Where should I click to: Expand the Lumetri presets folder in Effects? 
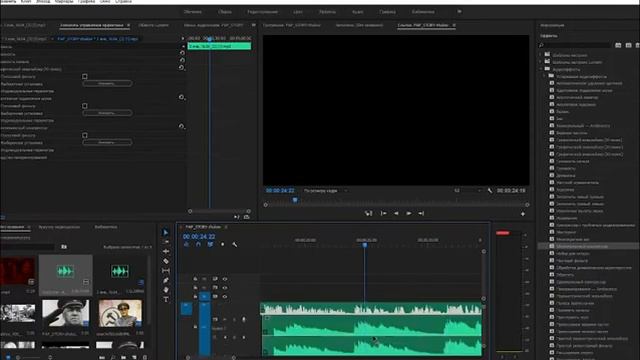pos(541,62)
